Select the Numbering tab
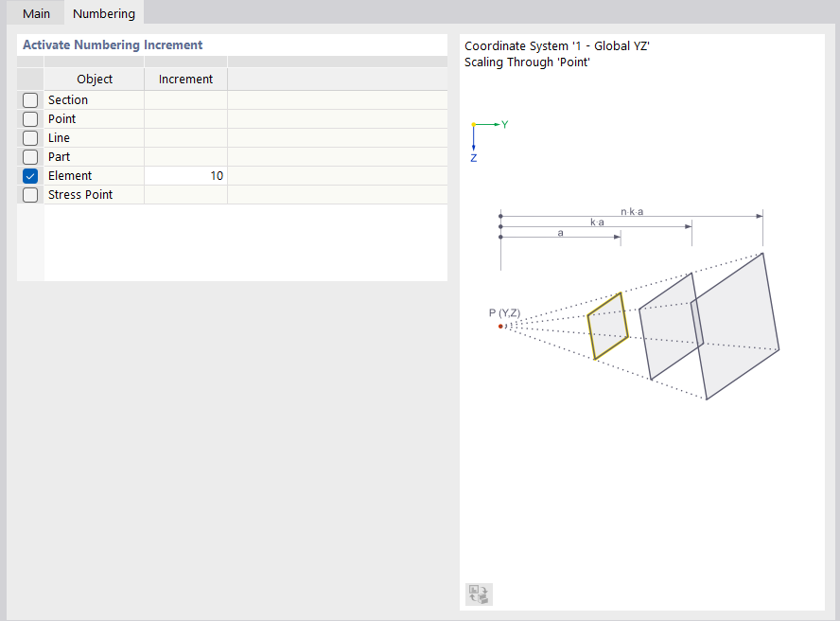This screenshot has height=621, width=840. click(x=103, y=13)
